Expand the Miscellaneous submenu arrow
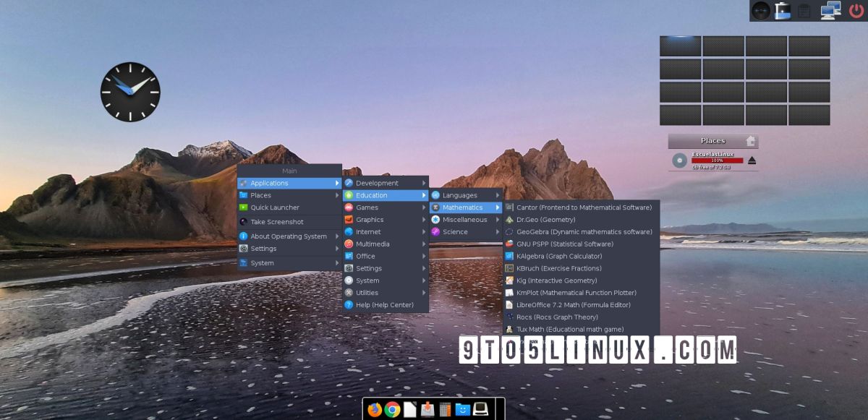 [x=498, y=220]
